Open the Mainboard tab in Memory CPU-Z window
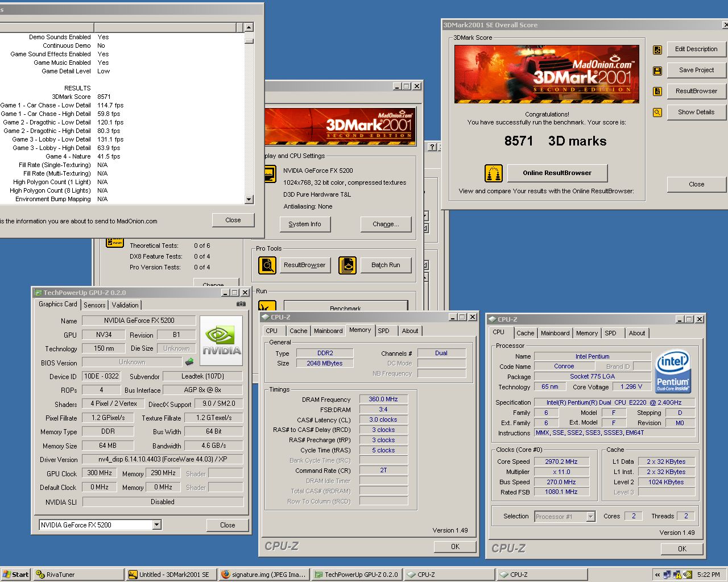This screenshot has width=728, height=582. 328,331
